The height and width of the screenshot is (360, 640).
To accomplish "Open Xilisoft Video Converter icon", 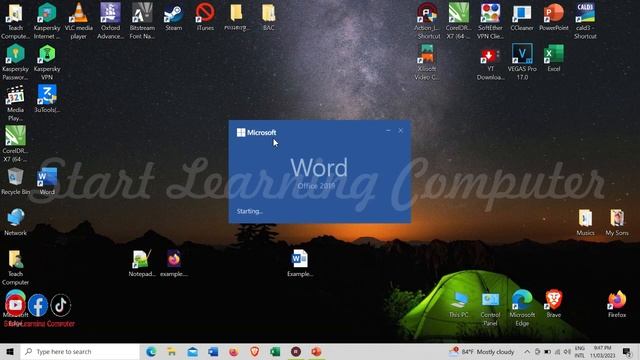I will [427, 62].
